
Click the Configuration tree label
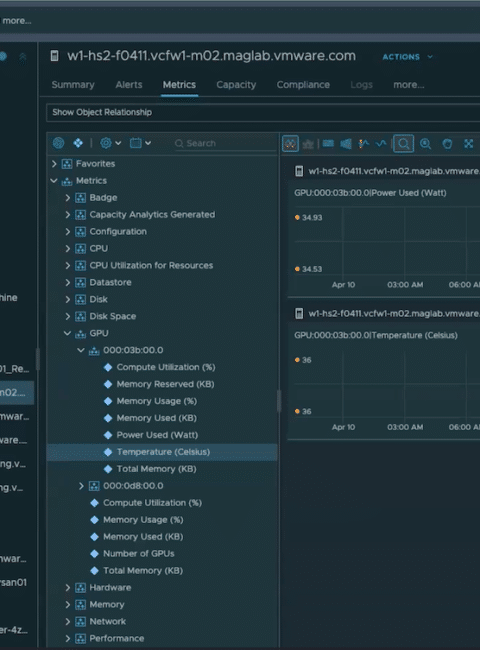click(118, 231)
